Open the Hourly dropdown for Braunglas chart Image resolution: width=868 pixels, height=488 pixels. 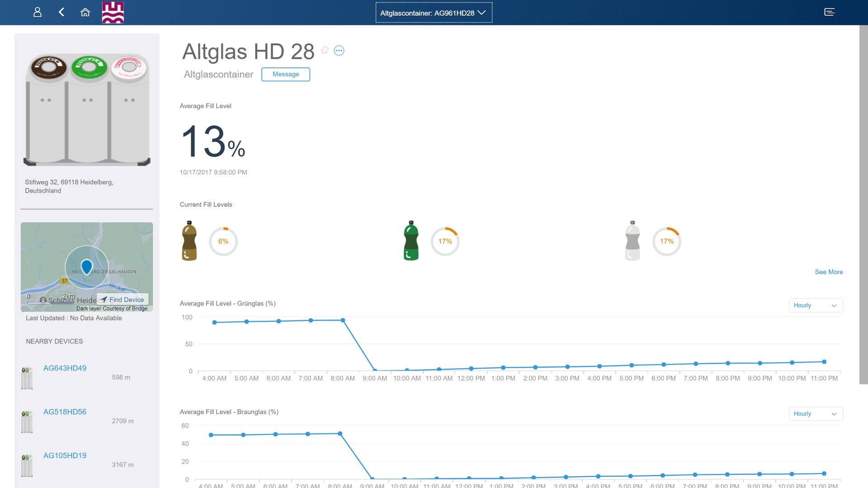815,414
